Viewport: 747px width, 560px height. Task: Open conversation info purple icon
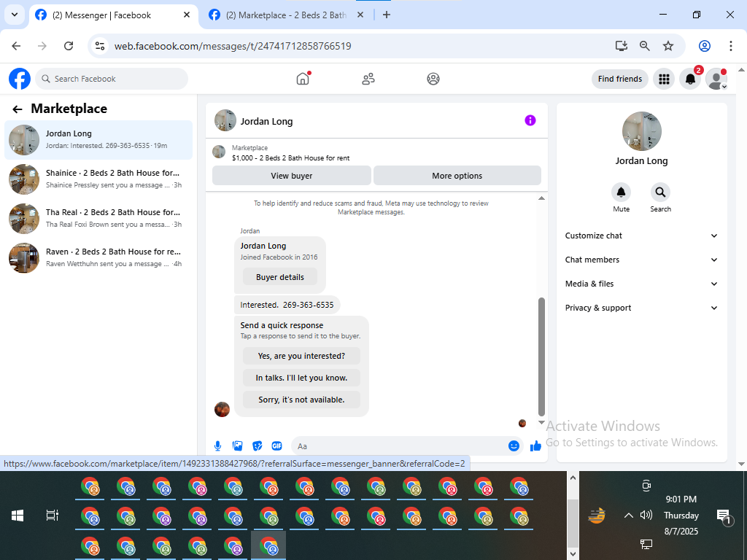pyautogui.click(x=530, y=120)
